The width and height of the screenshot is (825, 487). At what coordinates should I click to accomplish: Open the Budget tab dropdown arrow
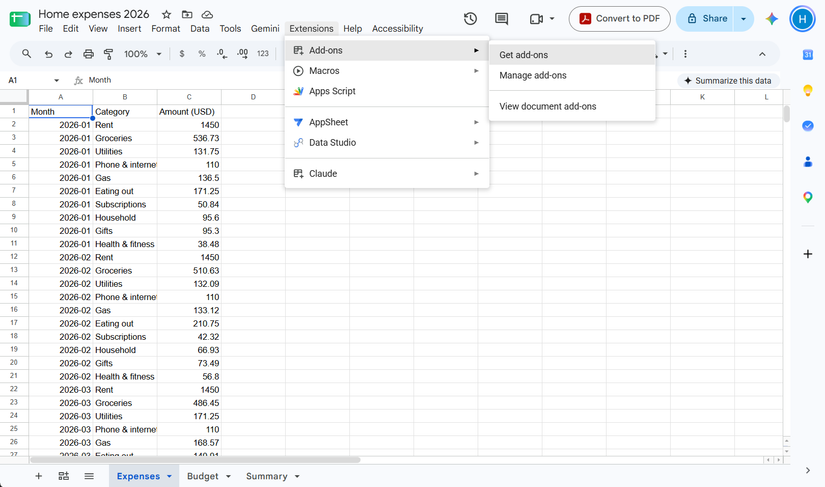[x=228, y=476]
